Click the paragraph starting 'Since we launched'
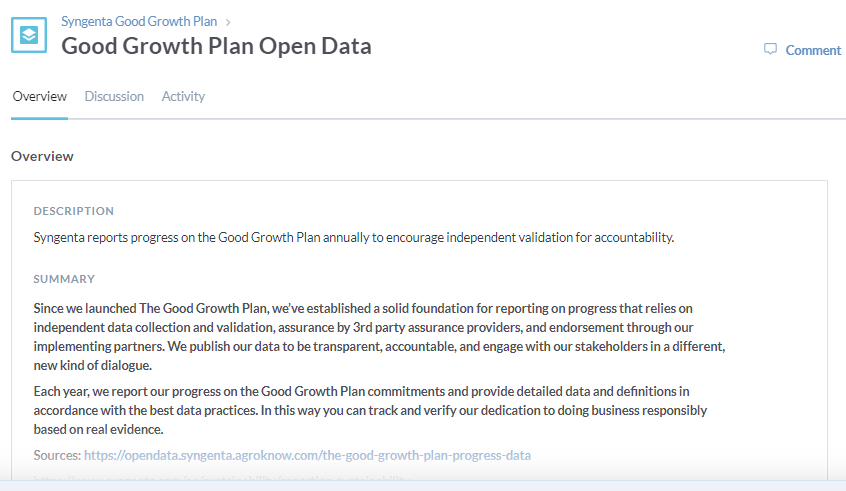The width and height of the screenshot is (846, 491). pos(379,337)
